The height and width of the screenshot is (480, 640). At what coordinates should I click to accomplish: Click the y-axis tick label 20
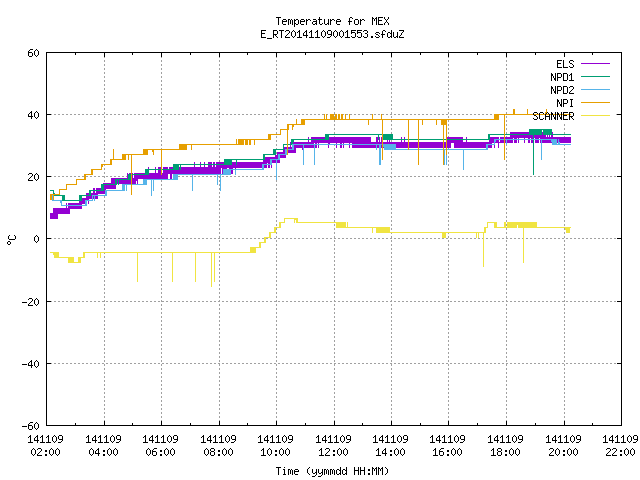(33, 177)
